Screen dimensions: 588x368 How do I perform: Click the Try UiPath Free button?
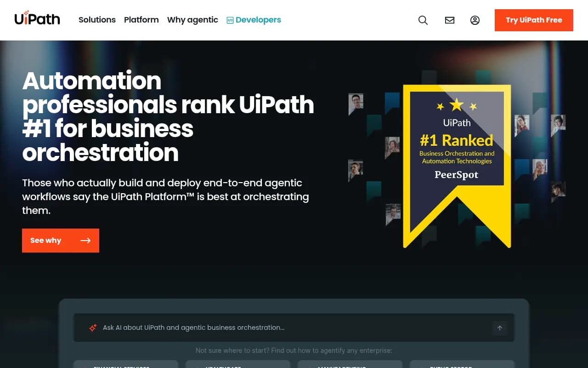[x=533, y=20]
